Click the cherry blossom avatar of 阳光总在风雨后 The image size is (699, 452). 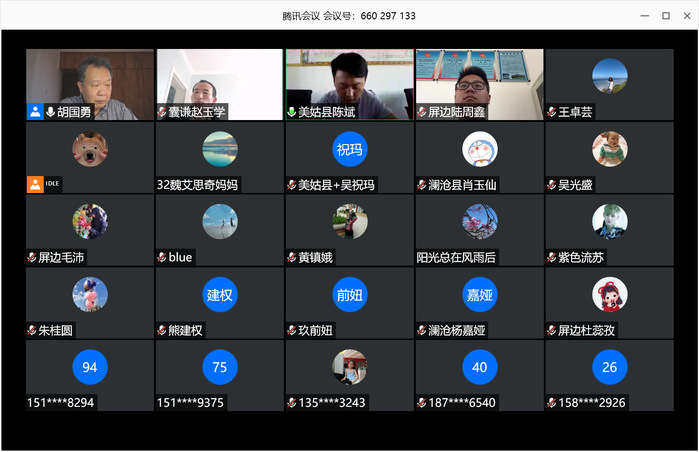tap(480, 222)
